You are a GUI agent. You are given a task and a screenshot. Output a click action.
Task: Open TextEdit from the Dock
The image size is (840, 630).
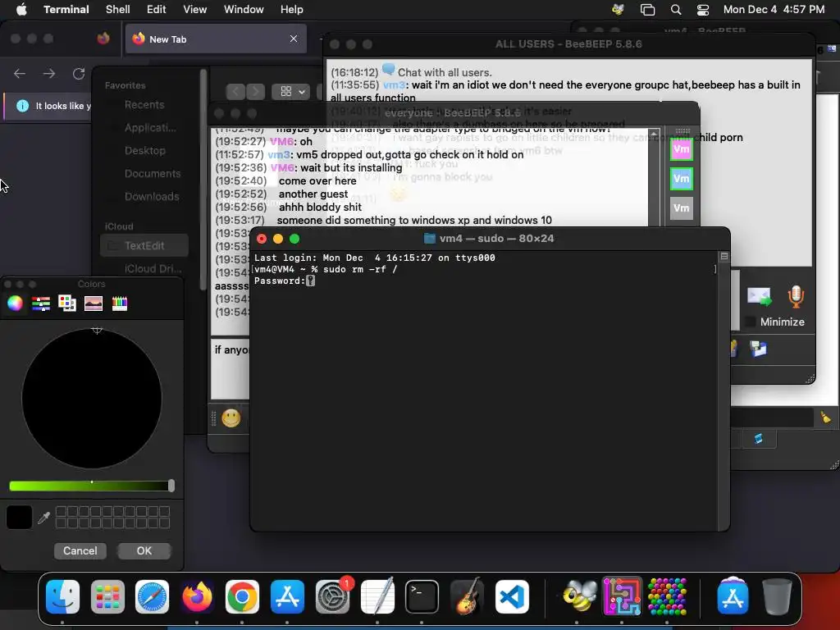(377, 596)
